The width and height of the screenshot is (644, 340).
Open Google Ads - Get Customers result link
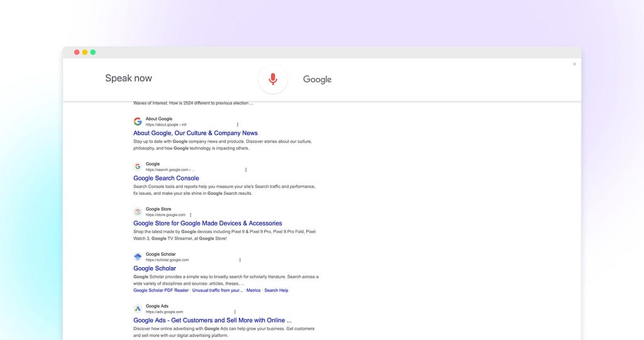213,321
